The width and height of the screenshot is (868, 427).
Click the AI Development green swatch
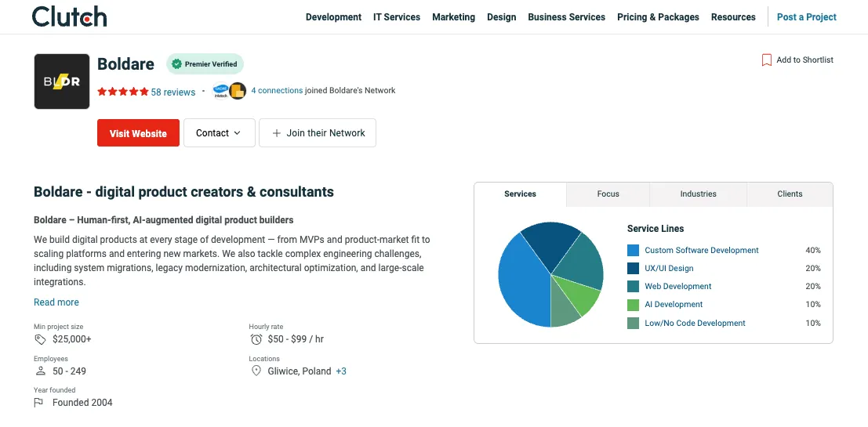(634, 305)
